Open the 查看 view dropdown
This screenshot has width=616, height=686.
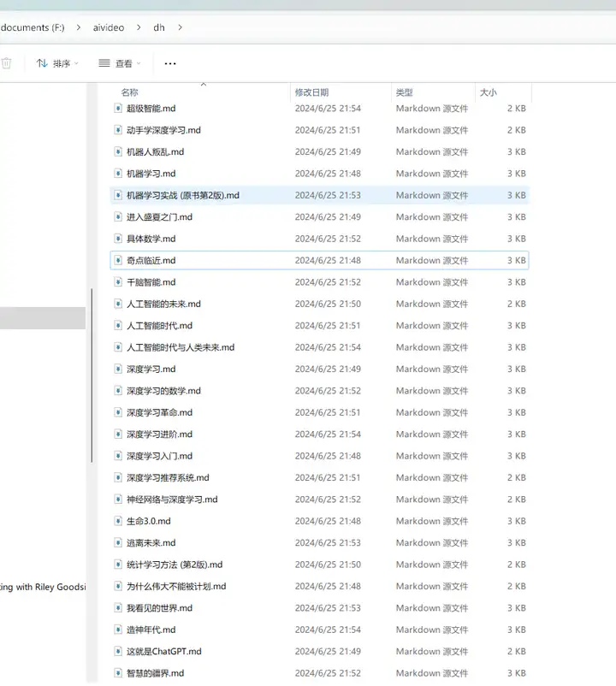click(x=120, y=63)
